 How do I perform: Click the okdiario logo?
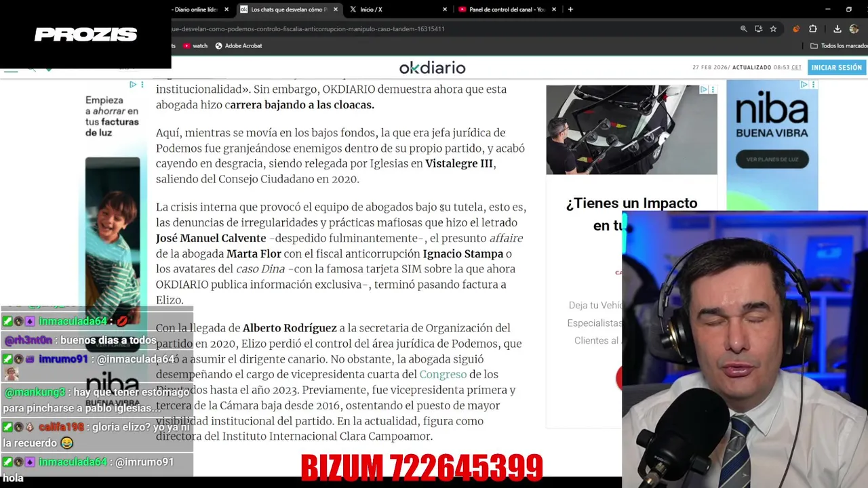click(x=432, y=68)
